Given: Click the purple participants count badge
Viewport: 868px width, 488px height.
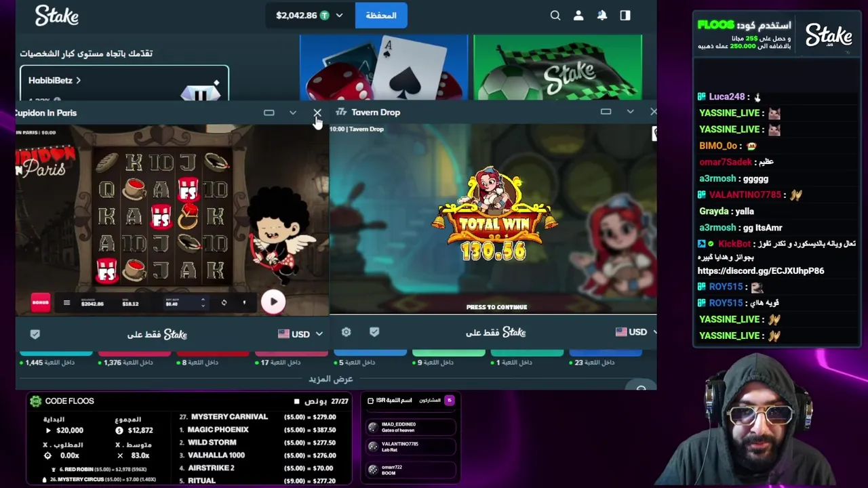Looking at the screenshot, I should [x=449, y=401].
